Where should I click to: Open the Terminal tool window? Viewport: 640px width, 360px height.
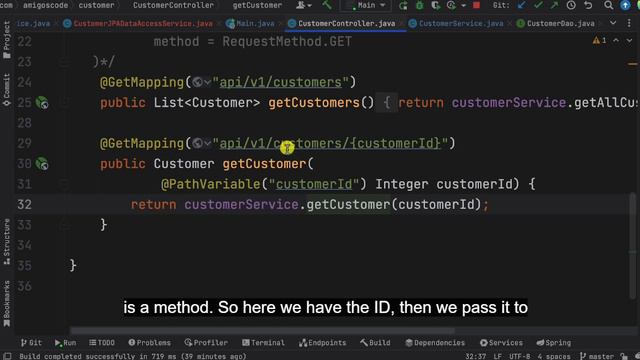tap(263, 343)
